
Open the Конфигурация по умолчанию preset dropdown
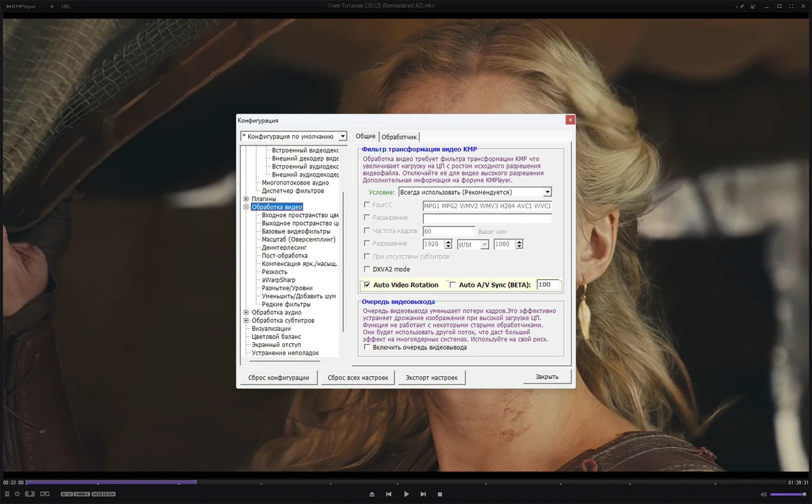pyautogui.click(x=294, y=136)
